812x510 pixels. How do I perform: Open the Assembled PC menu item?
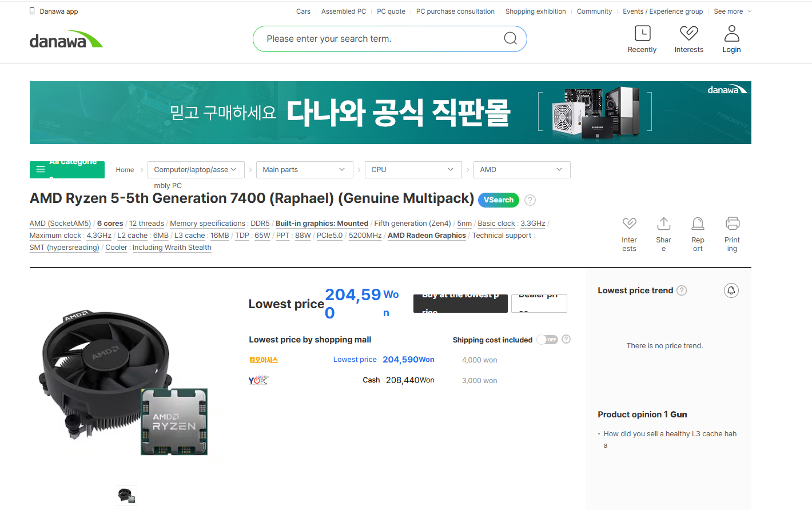tap(343, 11)
